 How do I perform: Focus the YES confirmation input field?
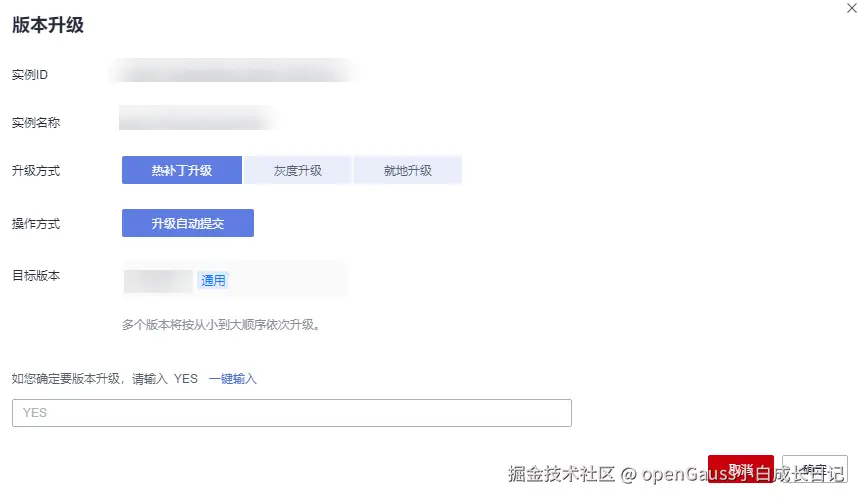coord(291,413)
